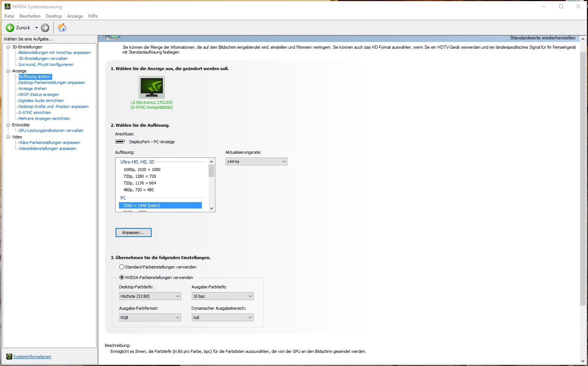Open the Aktualisierungsrate 144 Hz dropdown

tap(256, 162)
